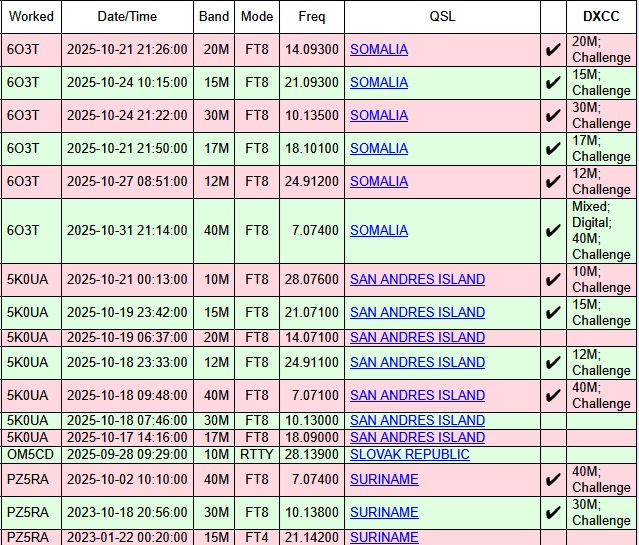Select the 10M; Challenge DXCC cell

coord(601,280)
